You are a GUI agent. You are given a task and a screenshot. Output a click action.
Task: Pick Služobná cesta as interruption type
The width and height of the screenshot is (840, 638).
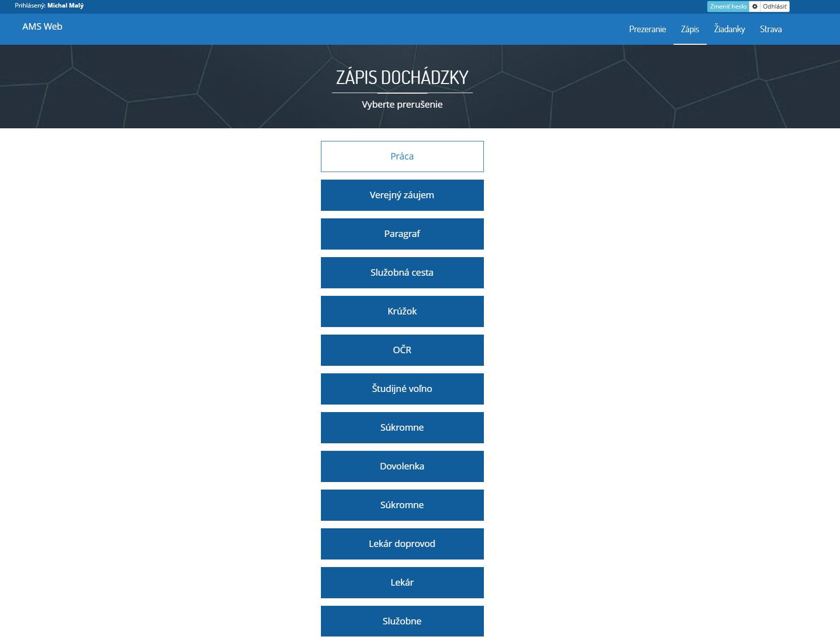(402, 272)
